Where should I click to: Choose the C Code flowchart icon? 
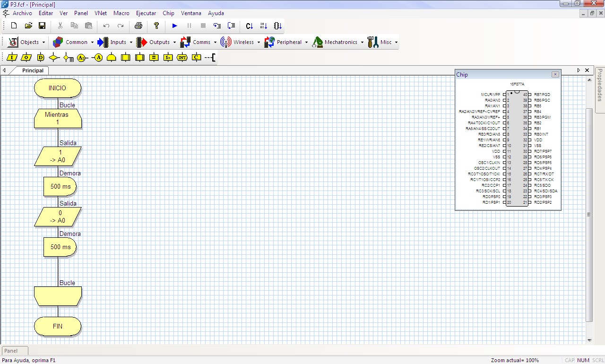196,57
